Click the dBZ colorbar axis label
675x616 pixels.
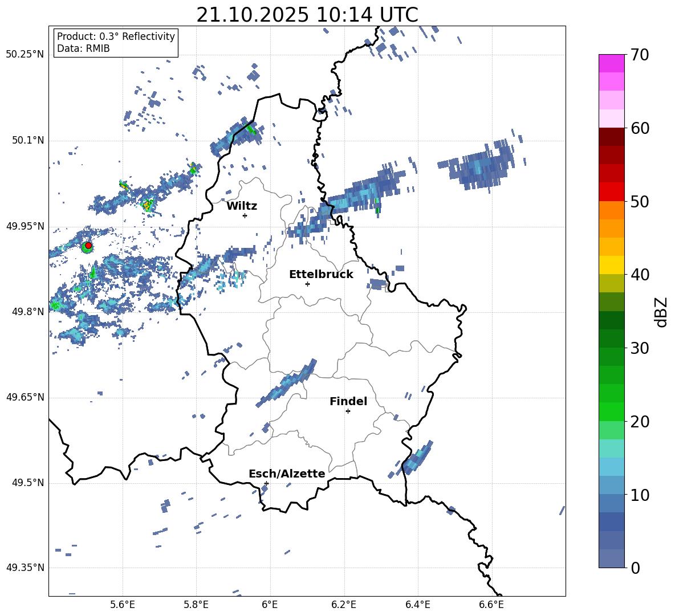click(x=662, y=312)
